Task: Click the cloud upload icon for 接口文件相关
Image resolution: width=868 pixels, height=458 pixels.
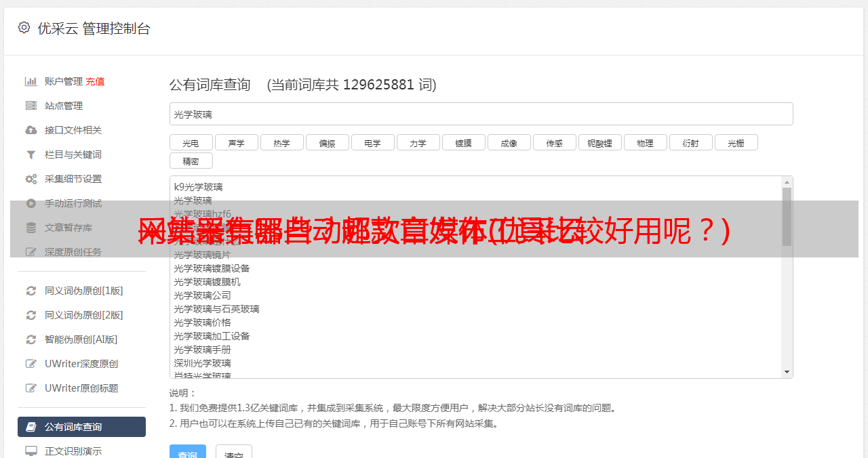Action: pyautogui.click(x=31, y=130)
